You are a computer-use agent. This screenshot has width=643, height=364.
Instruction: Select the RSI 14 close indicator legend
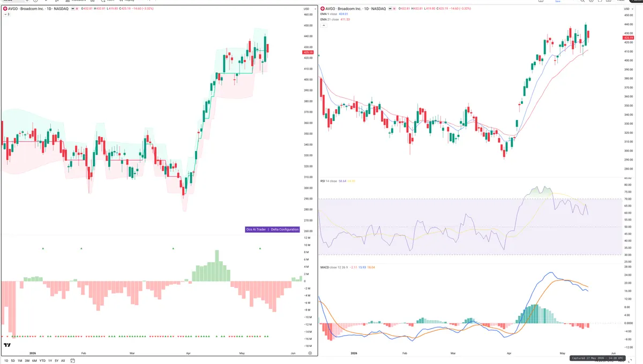pyautogui.click(x=328, y=181)
